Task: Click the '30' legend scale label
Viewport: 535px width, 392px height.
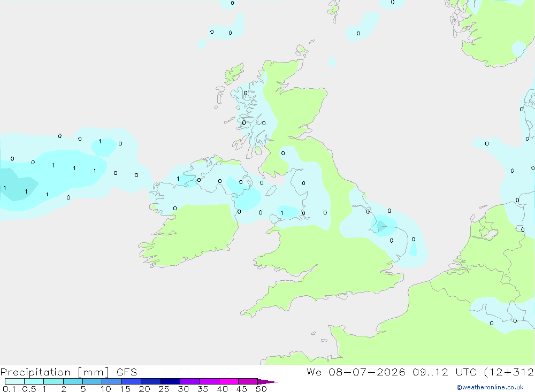Action: 183,389
